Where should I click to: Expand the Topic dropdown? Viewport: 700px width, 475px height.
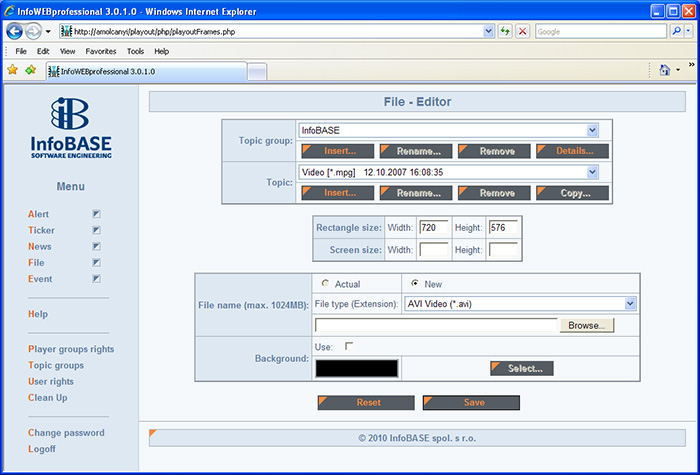click(592, 172)
